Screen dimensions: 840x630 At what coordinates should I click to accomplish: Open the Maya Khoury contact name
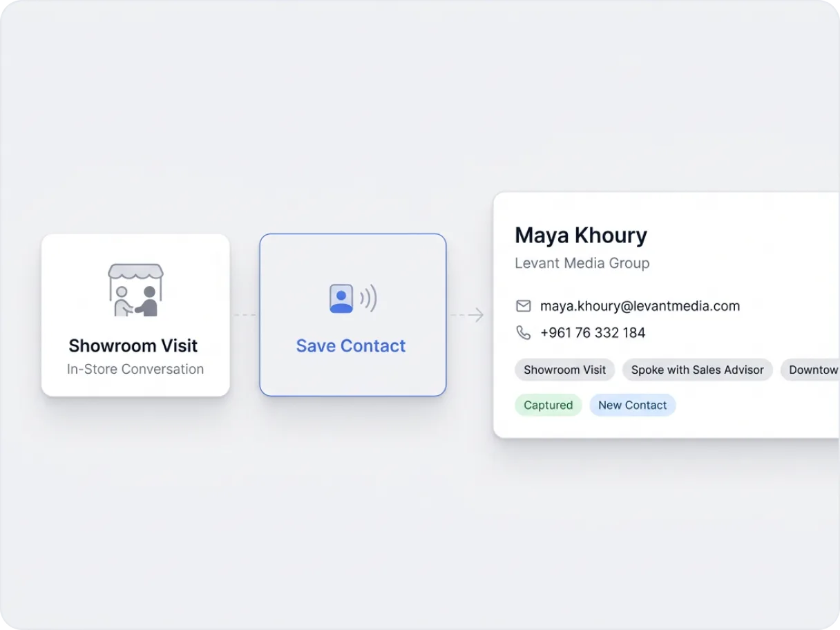pos(580,236)
